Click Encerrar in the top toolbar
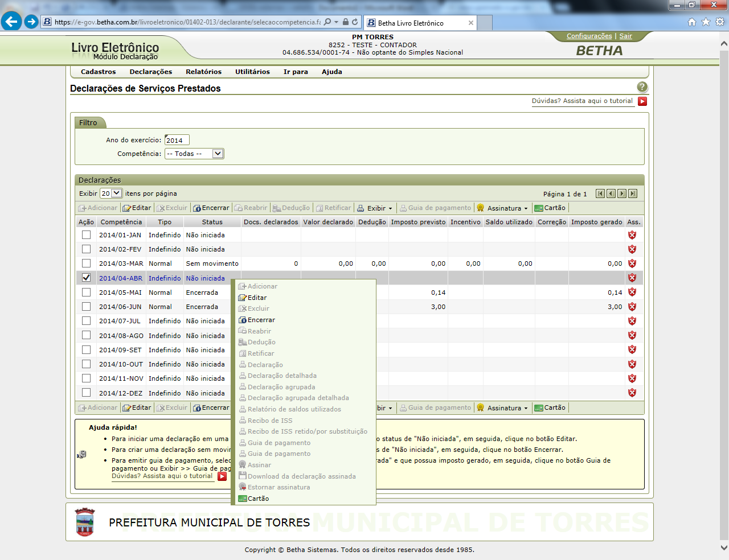The height and width of the screenshot is (560, 729). point(211,208)
